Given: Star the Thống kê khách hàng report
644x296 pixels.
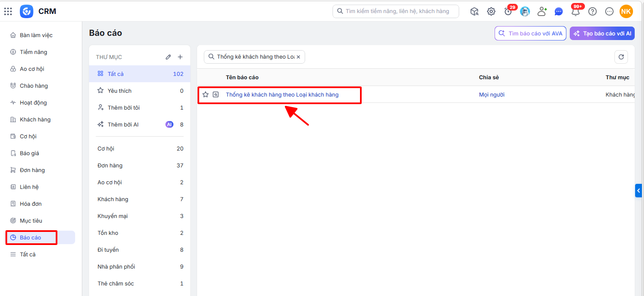Looking at the screenshot, I should tap(206, 94).
